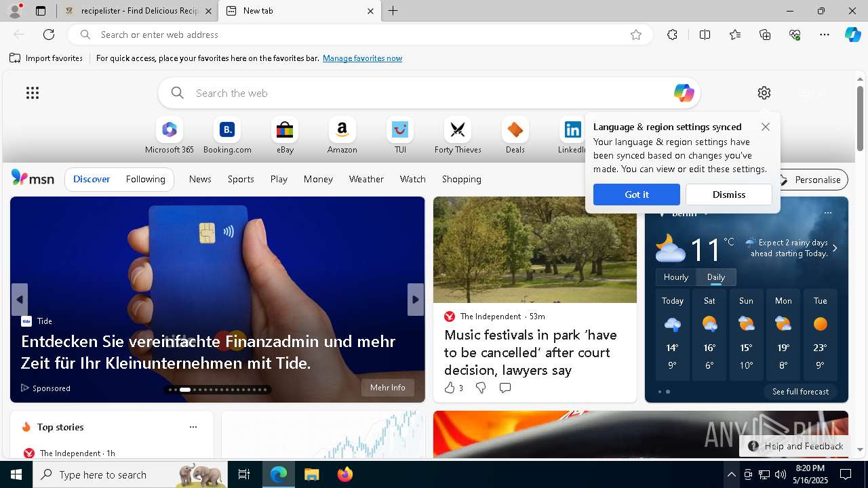The width and height of the screenshot is (868, 488).
Task: Open Microsoft 365 shortcut
Action: coord(170,136)
